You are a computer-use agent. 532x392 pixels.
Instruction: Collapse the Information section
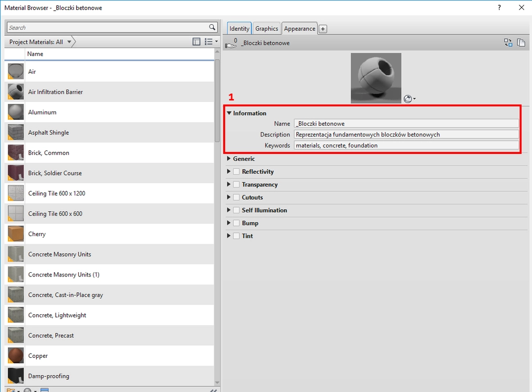tap(229, 113)
